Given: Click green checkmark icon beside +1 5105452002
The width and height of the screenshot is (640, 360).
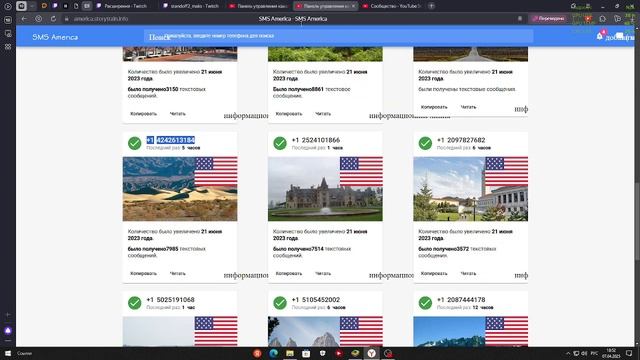Looking at the screenshot, I should (280, 303).
